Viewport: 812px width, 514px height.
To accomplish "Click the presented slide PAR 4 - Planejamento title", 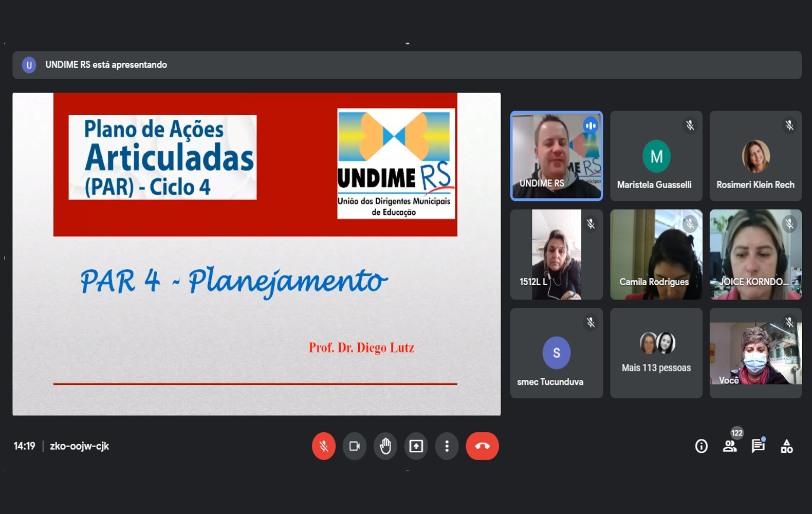I will (x=234, y=281).
